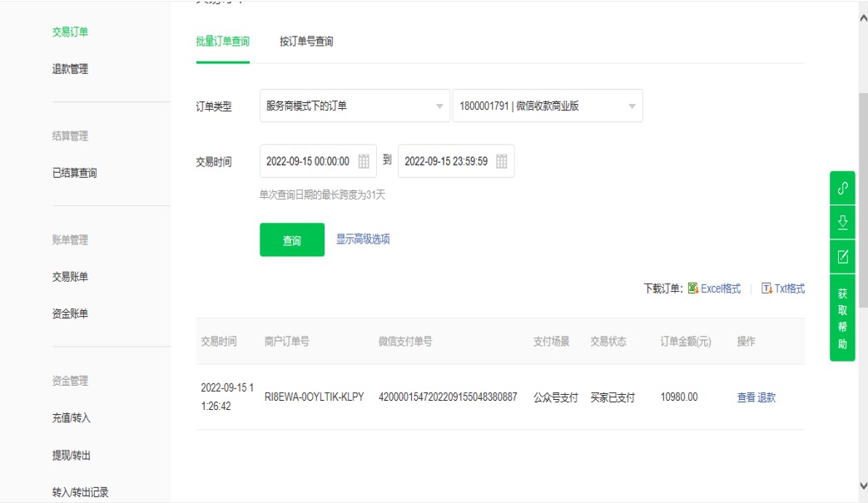This screenshot has height=503, width=868.
Task: Click the green 查询 button
Action: (x=292, y=240)
